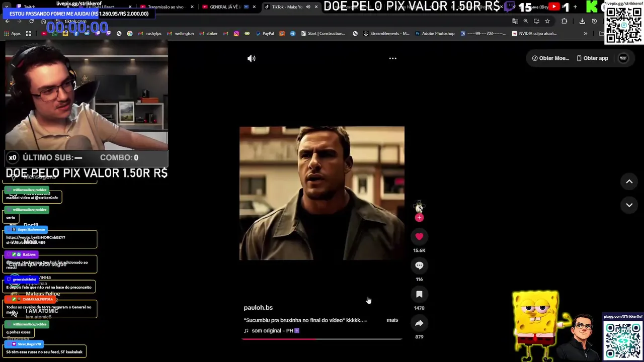644x362 pixels.
Task: Bookmark this page with the star icon
Action: pyautogui.click(x=547, y=21)
